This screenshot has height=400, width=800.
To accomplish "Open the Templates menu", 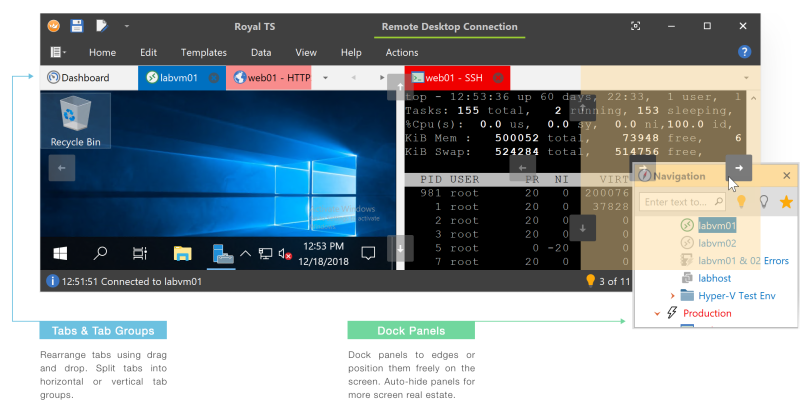I will coord(203,52).
